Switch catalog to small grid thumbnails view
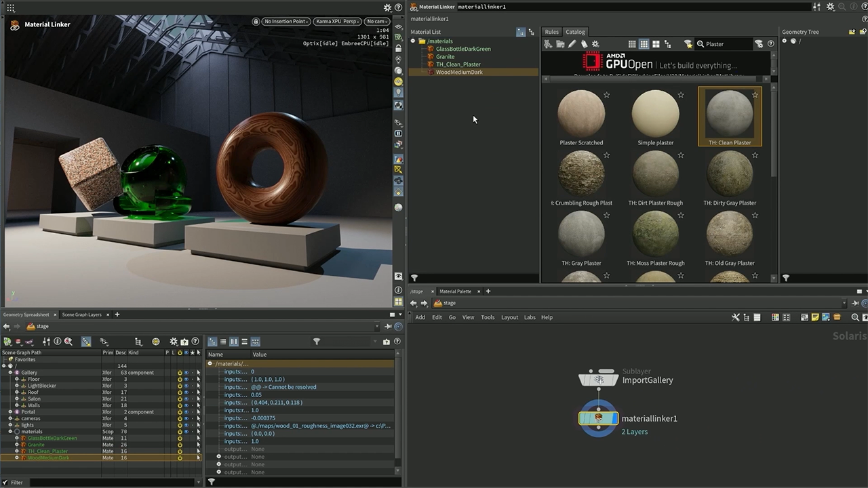Image resolution: width=868 pixels, height=488 pixels. (x=632, y=44)
